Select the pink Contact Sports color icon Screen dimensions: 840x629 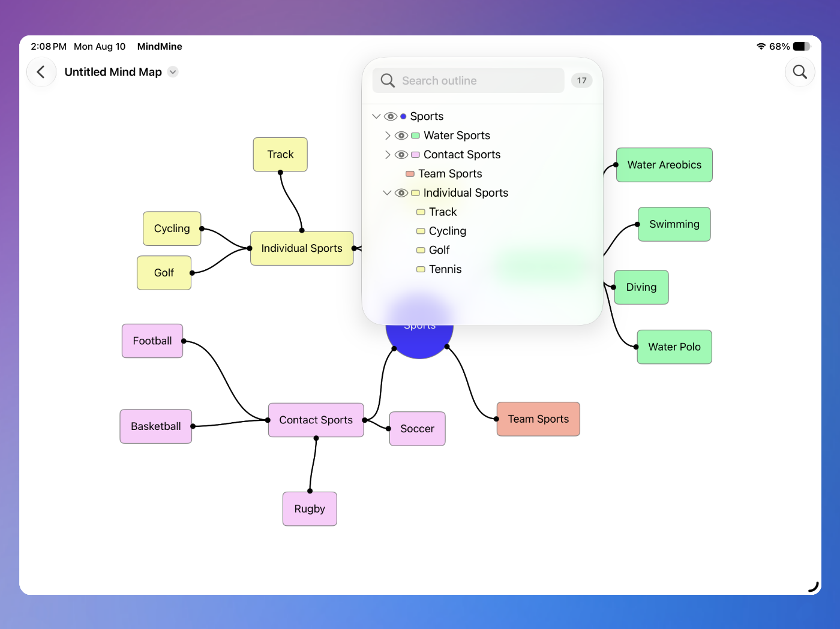[x=415, y=155]
